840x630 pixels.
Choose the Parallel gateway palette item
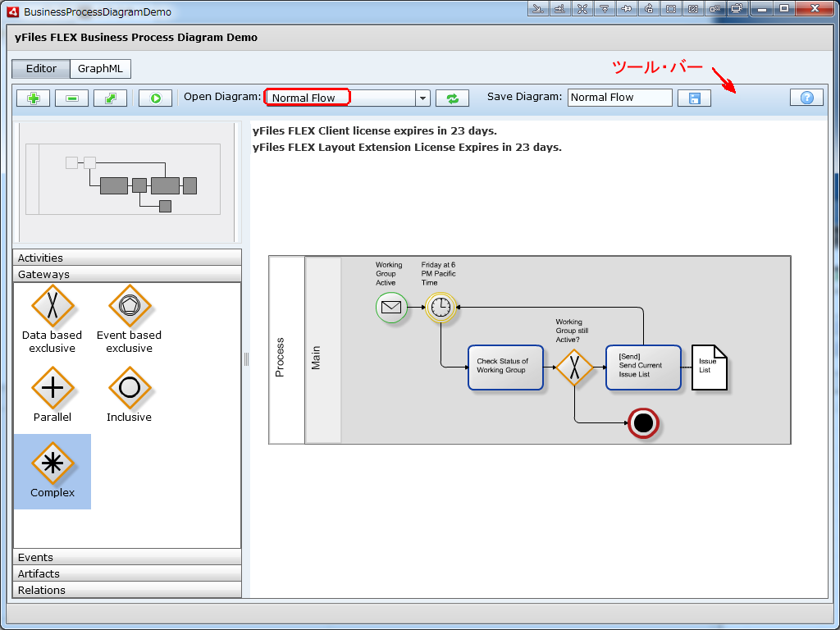coord(52,395)
